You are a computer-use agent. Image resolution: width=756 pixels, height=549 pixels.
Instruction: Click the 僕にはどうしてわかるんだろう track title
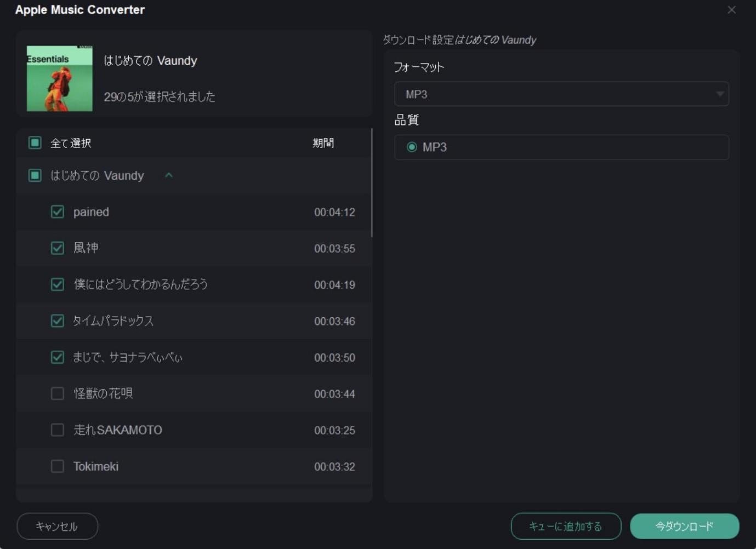(141, 284)
